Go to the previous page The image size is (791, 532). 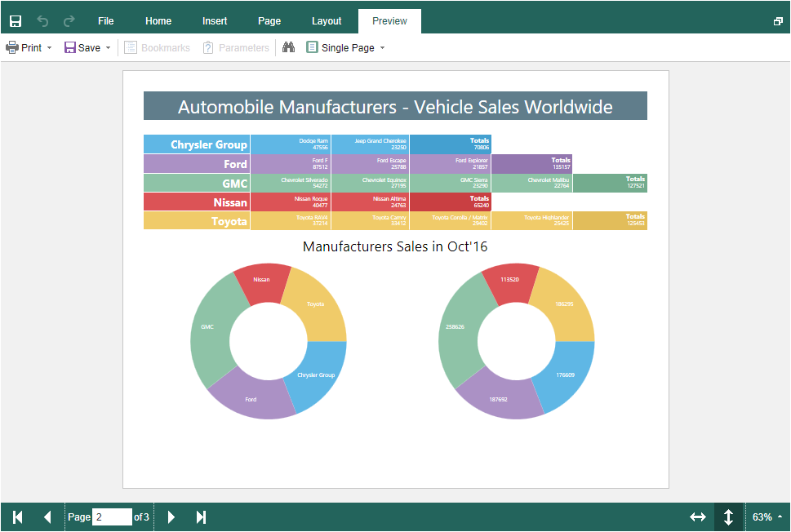47,516
